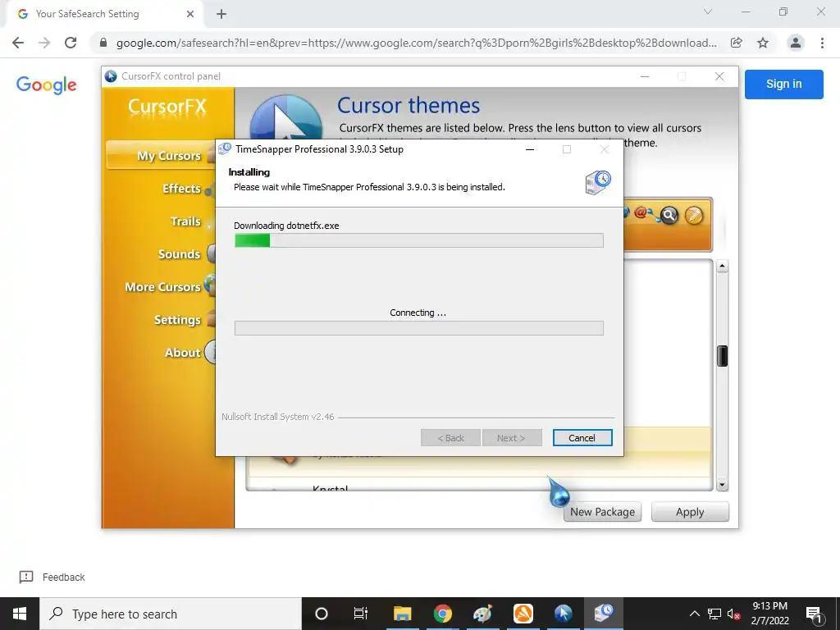840x630 pixels.
Task: Click the CursorFX Apply button
Action: 689,512
